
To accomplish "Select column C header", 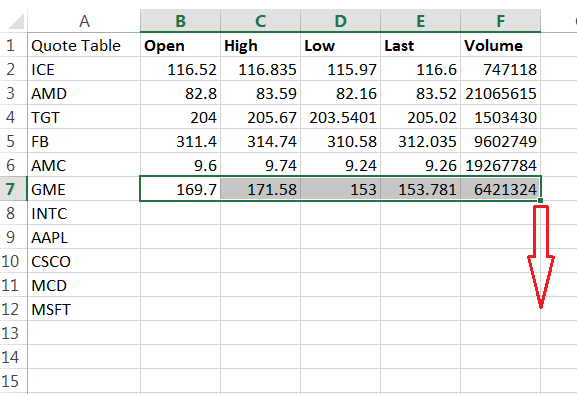I will tap(261, 21).
